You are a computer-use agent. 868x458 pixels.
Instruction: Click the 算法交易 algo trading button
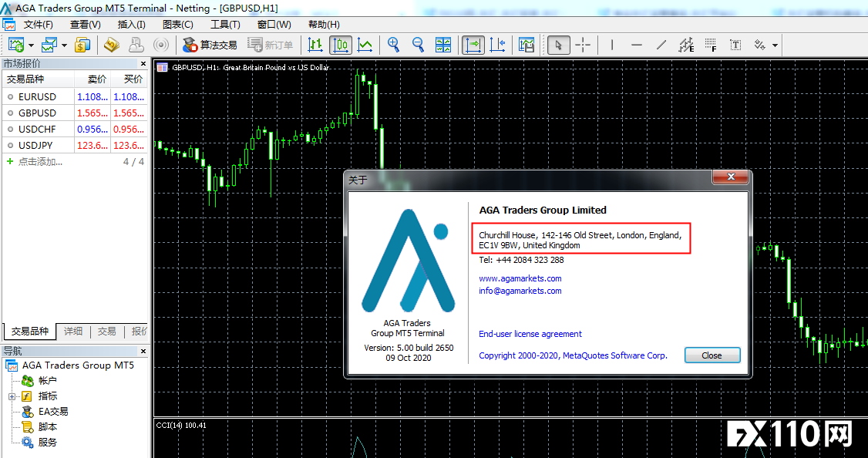coord(210,45)
